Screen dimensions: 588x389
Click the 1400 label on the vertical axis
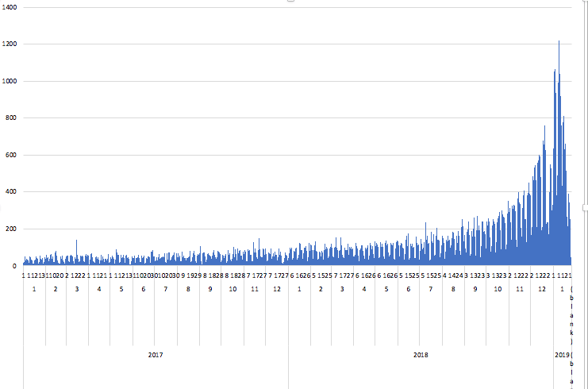10,6
